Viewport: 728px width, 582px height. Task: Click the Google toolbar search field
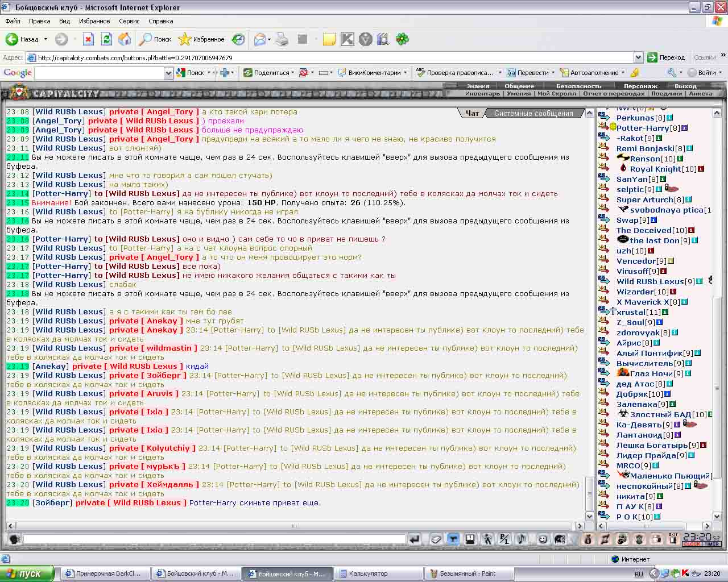point(100,73)
